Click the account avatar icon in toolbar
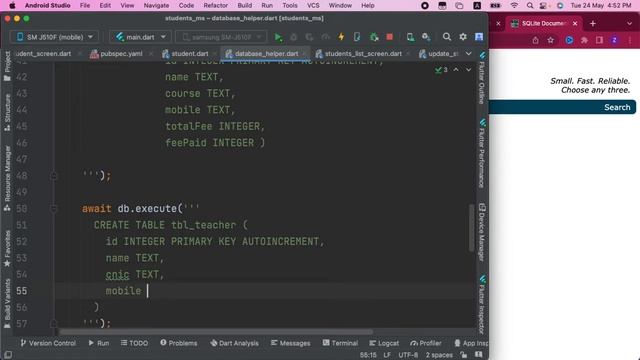 [x=479, y=37]
